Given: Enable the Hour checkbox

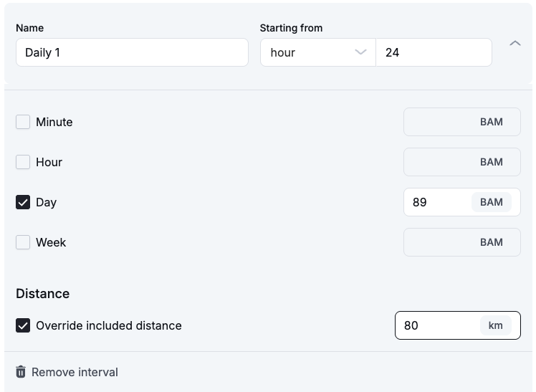Looking at the screenshot, I should [x=23, y=162].
